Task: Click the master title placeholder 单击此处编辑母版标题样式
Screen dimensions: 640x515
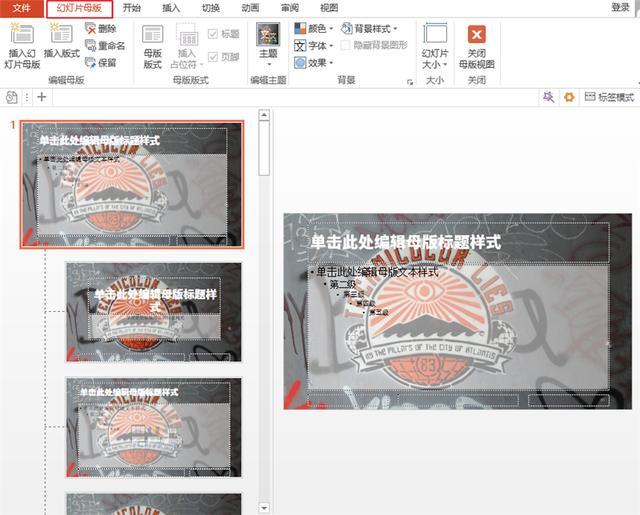Action: (405, 242)
